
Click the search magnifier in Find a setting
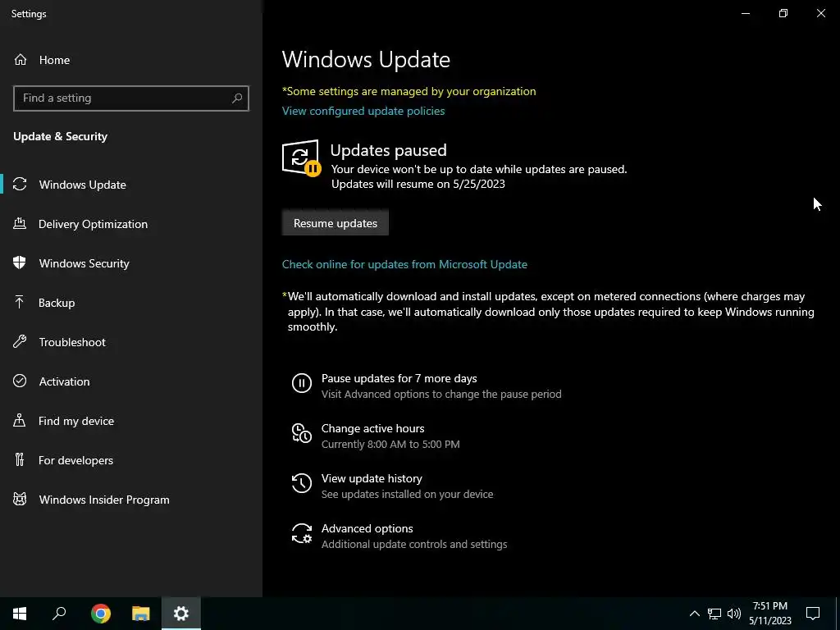237,98
